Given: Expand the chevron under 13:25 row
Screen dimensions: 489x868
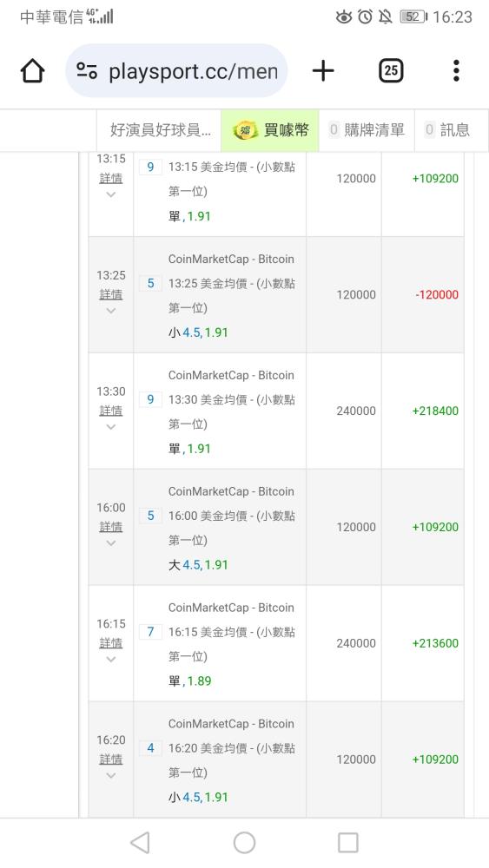Looking at the screenshot, I should click(111, 311).
